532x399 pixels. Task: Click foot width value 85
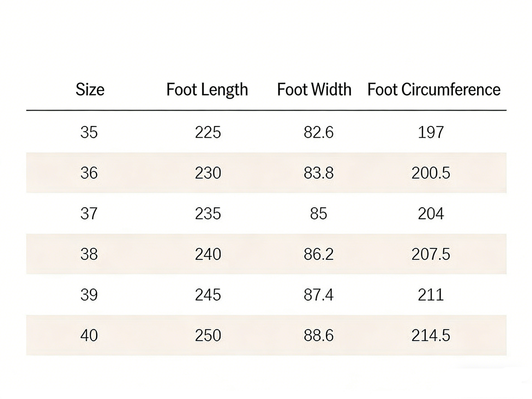click(x=319, y=214)
